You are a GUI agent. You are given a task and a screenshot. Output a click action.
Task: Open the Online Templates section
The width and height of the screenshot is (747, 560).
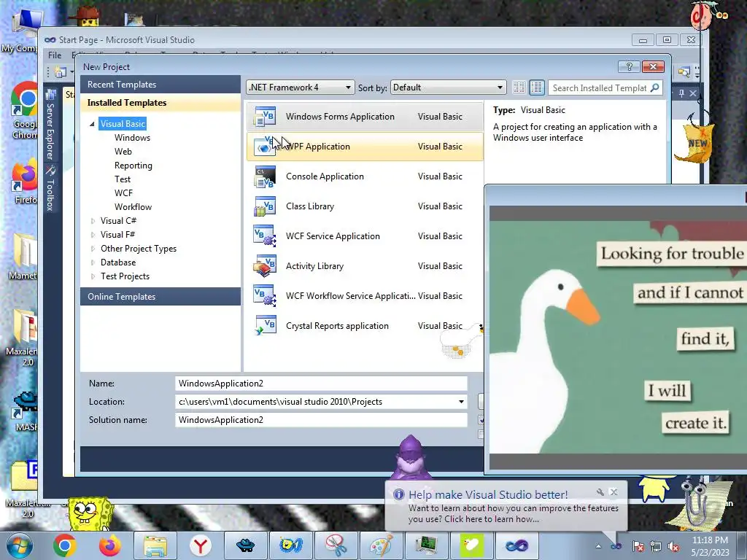click(160, 296)
